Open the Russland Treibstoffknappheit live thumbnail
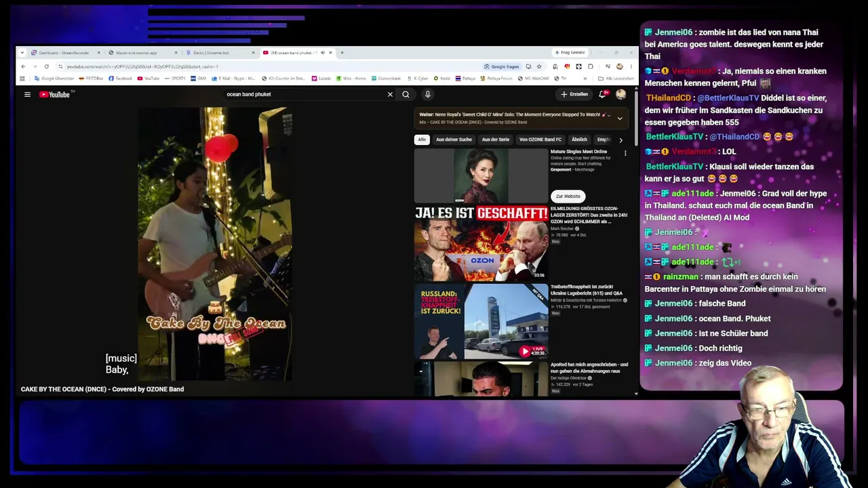 tap(481, 321)
